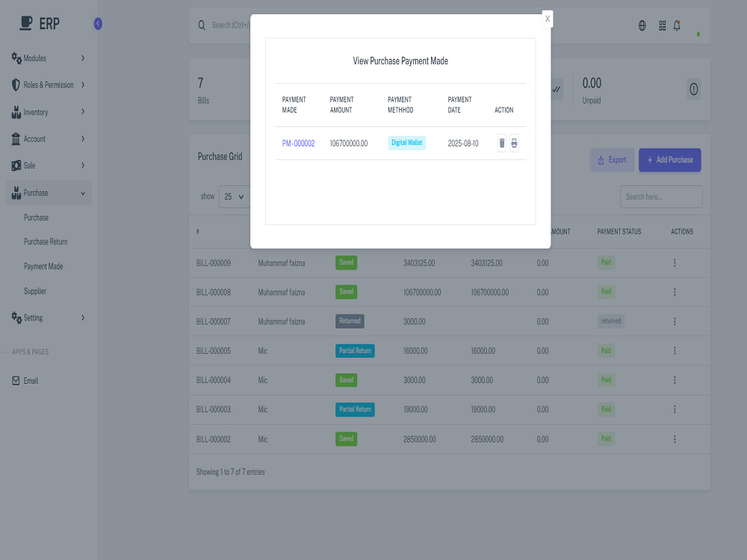747x560 pixels.
Task: Open actions menu for BILL-000008
Action: coord(675,293)
